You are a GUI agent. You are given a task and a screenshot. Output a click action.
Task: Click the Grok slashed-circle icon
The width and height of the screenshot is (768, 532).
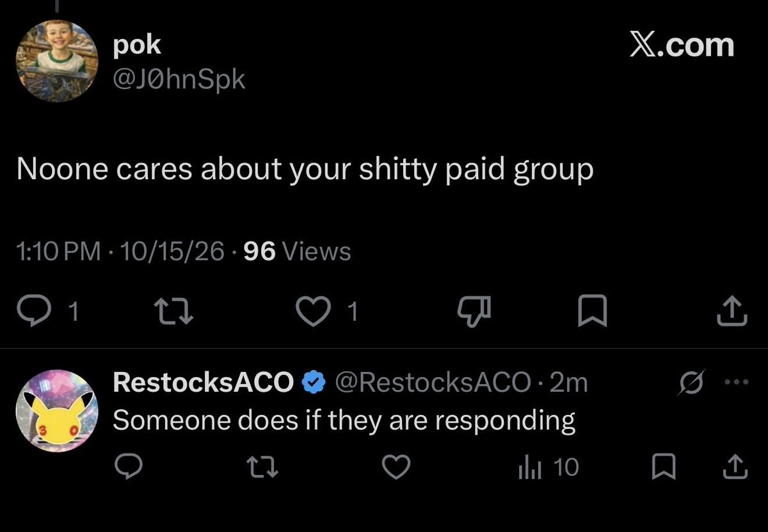[692, 383]
